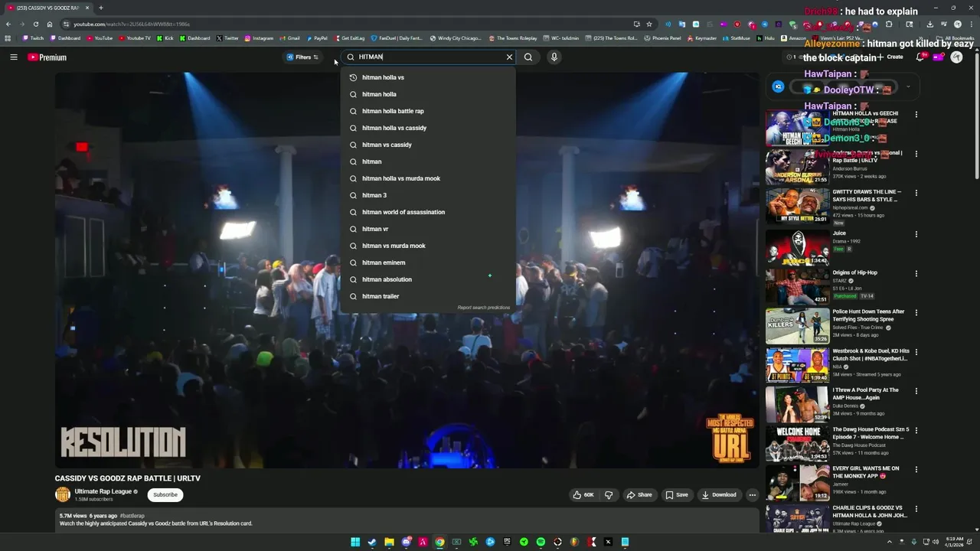The height and width of the screenshot is (551, 980).
Task: Open options for 'GWITTY DRAWS THE LINE'
Action: click(x=916, y=193)
